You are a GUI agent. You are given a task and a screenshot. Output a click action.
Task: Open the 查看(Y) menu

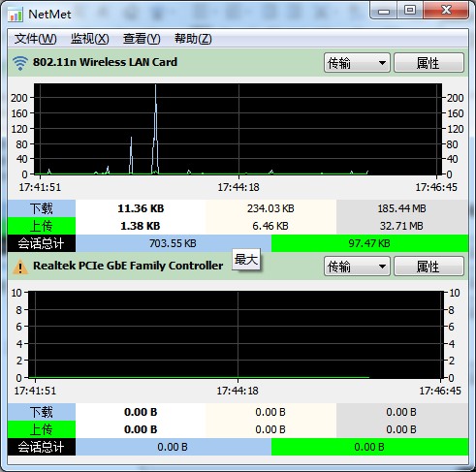[142, 39]
